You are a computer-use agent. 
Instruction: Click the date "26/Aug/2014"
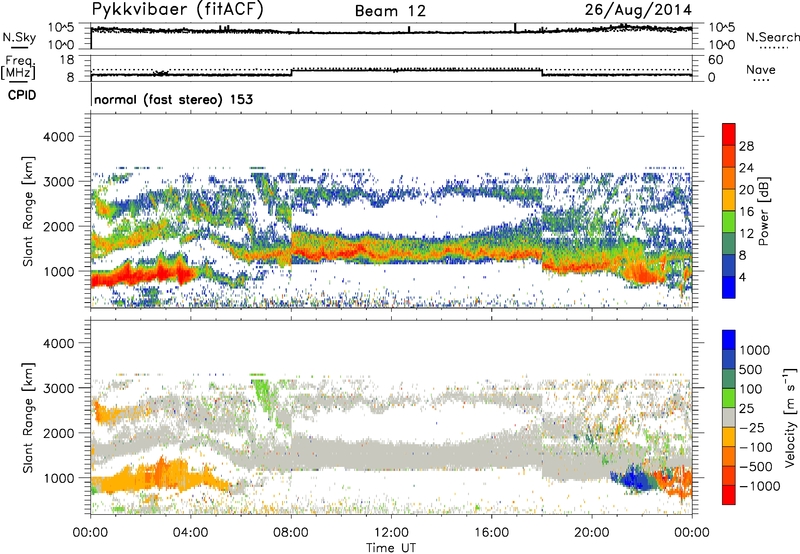tap(638, 10)
